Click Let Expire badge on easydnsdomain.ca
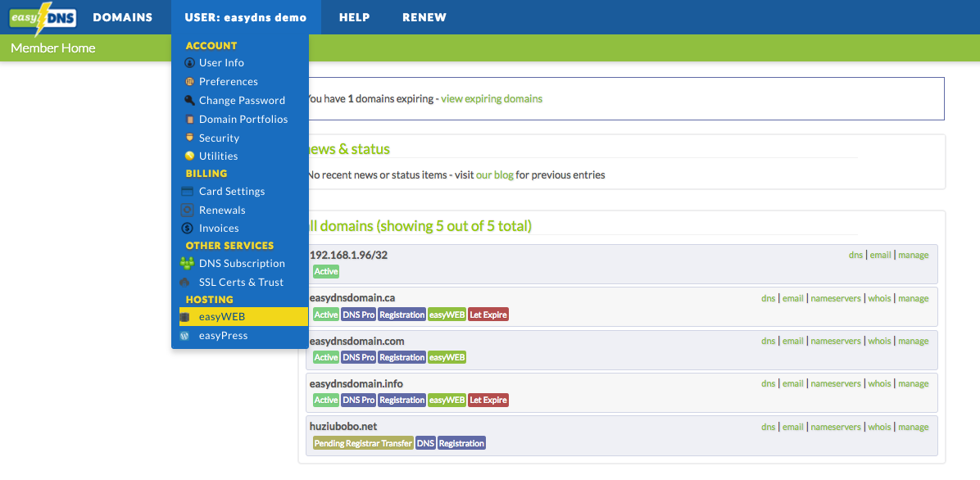Viewport: 980px width, 480px height. click(x=488, y=315)
